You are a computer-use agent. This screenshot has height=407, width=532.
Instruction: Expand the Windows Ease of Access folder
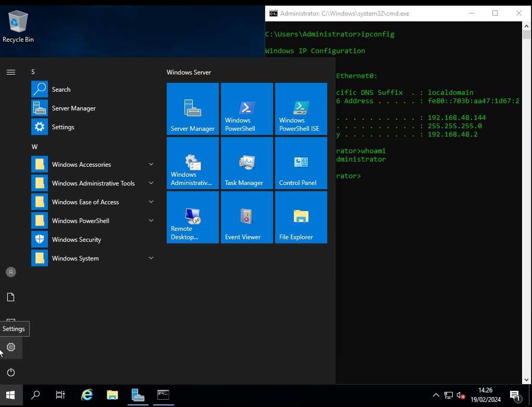(x=93, y=202)
